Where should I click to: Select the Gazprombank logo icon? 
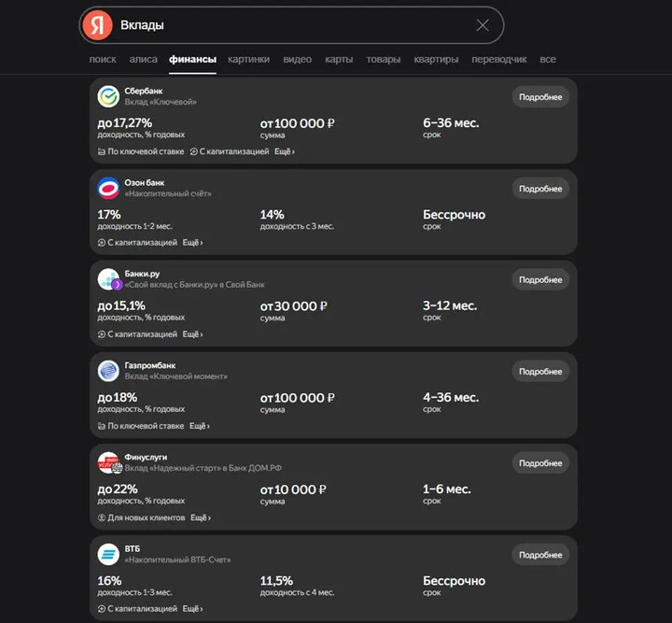(108, 371)
